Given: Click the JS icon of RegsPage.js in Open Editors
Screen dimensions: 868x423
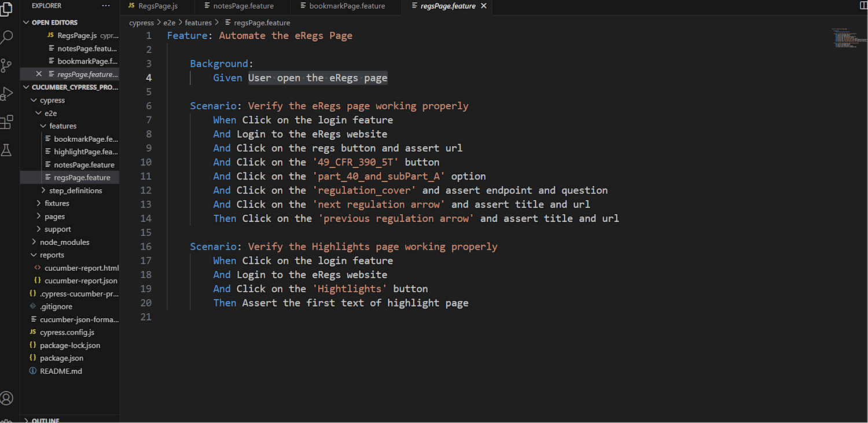Looking at the screenshot, I should click(x=51, y=35).
